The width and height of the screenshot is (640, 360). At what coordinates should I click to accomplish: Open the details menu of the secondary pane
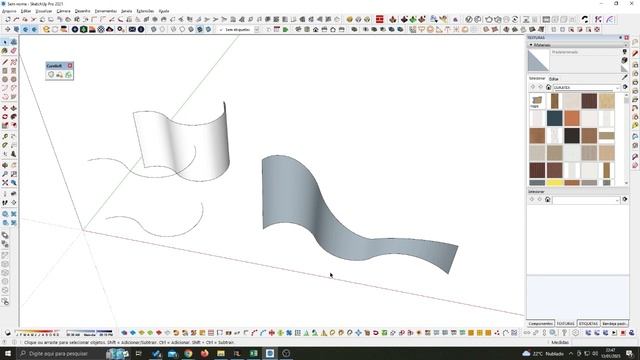pos(625,200)
